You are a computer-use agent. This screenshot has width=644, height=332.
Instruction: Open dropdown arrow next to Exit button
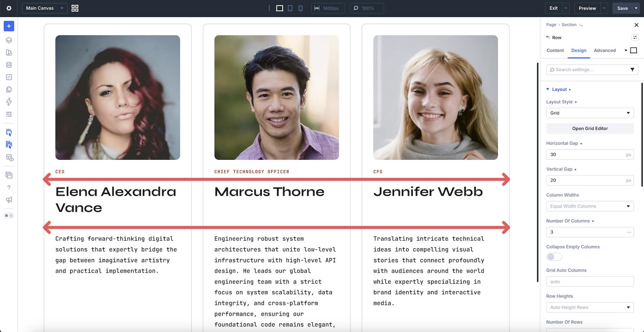coord(566,8)
